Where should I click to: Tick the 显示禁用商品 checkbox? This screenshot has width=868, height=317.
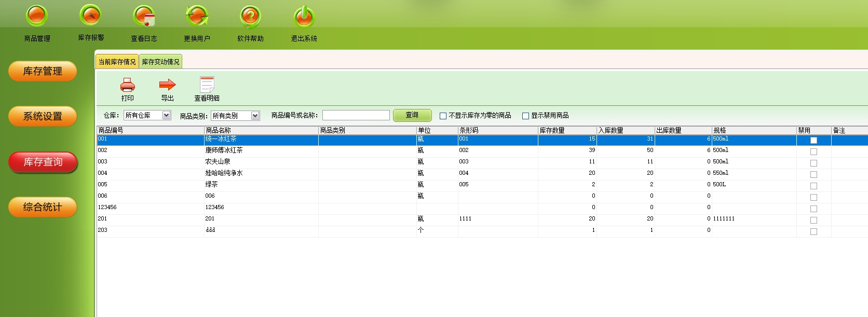525,116
